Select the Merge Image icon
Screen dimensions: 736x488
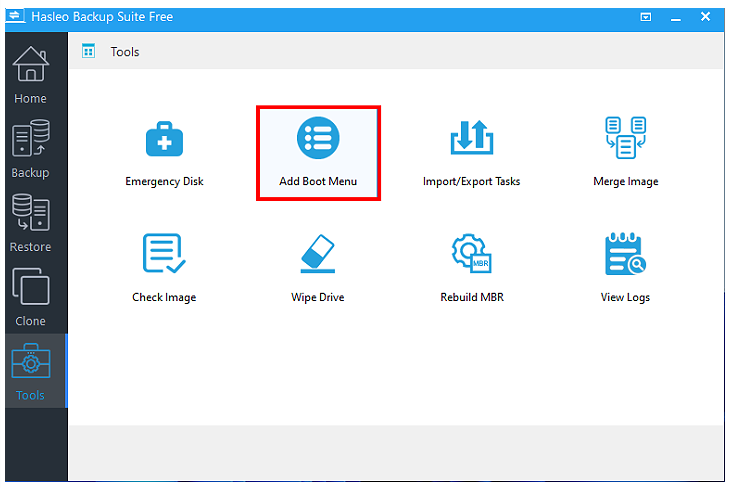(x=626, y=137)
